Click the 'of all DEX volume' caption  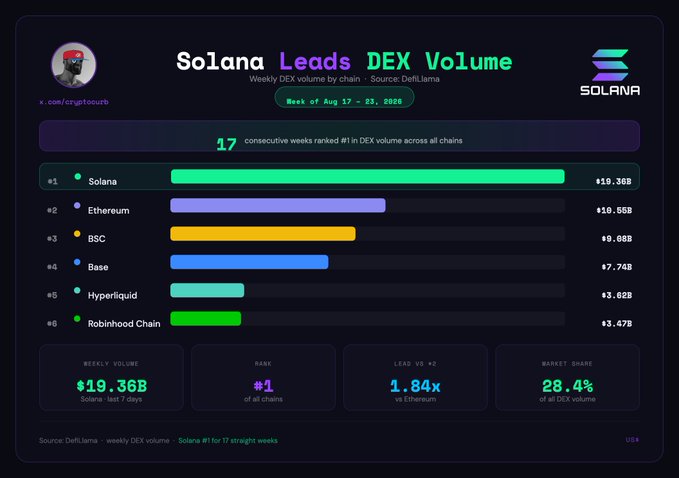[567, 399]
